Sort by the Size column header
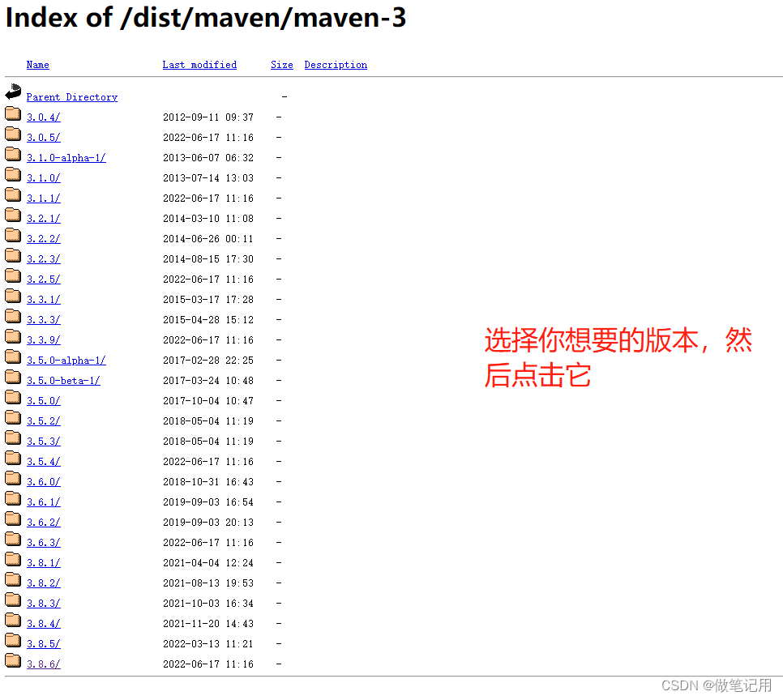783x700 pixels. (x=281, y=65)
